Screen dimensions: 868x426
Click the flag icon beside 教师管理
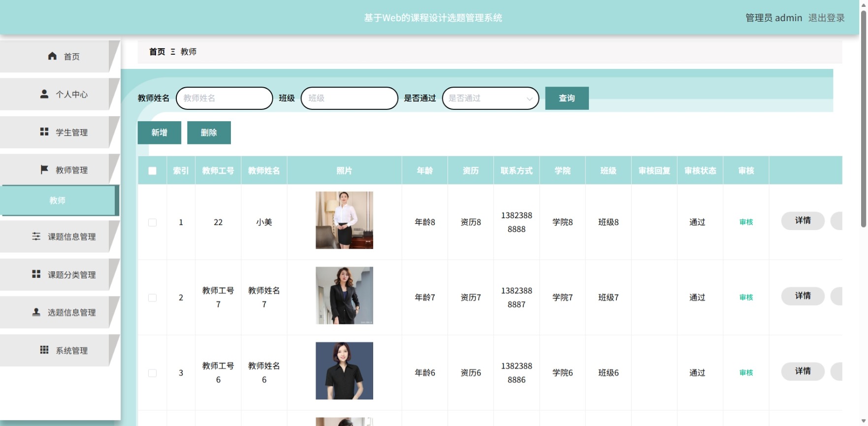44,169
